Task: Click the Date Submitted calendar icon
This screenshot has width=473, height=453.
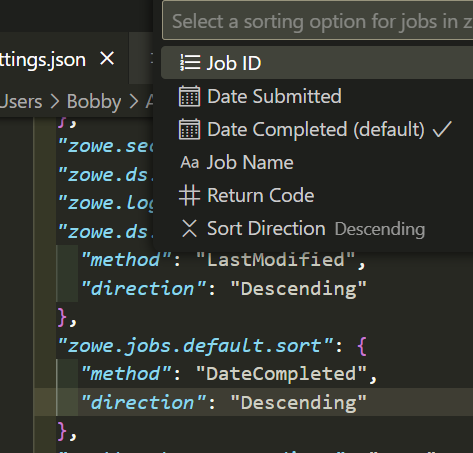Action: click(x=190, y=96)
